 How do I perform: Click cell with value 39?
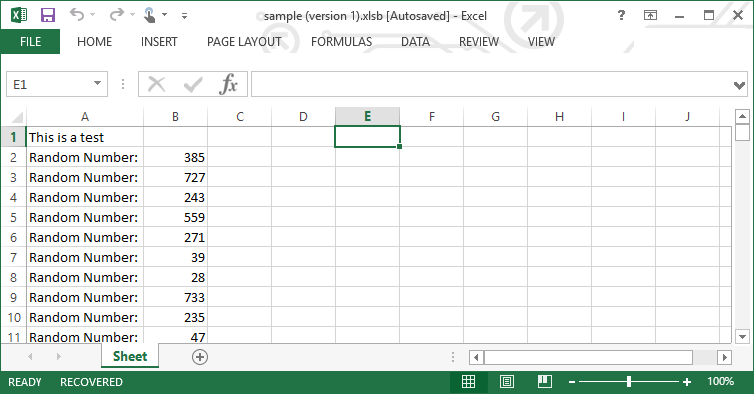pyautogui.click(x=176, y=257)
